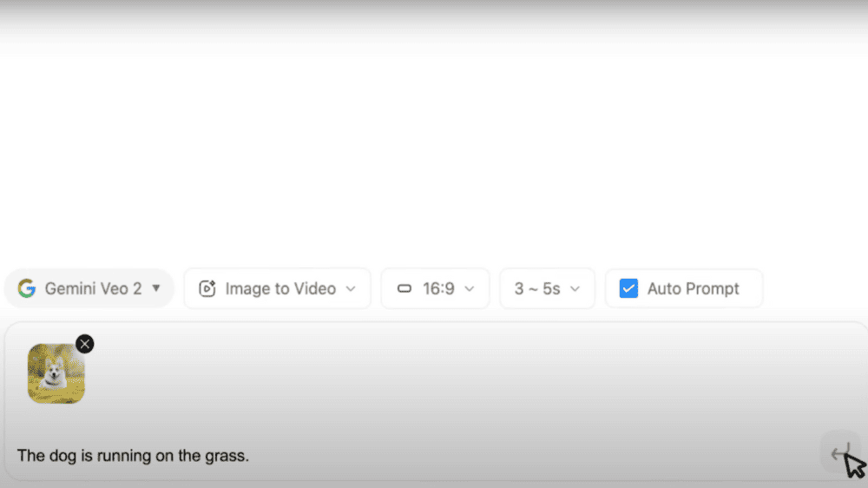This screenshot has width=868, height=488.
Task: Remove the uploaded dog image
Action: [x=85, y=344]
